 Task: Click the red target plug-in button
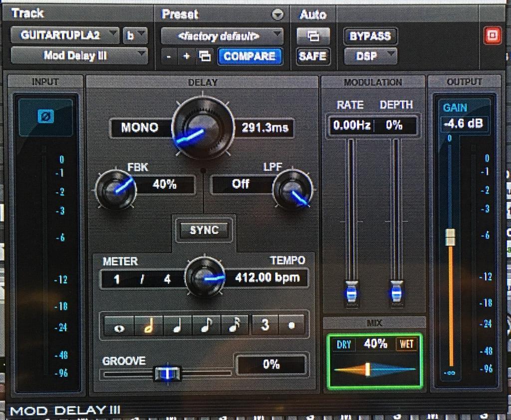coord(493,35)
